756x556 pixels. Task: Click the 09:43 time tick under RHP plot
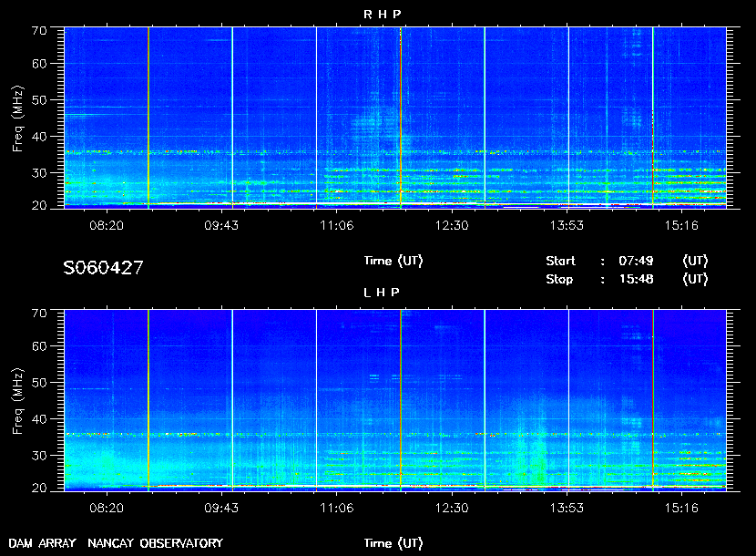point(221,225)
